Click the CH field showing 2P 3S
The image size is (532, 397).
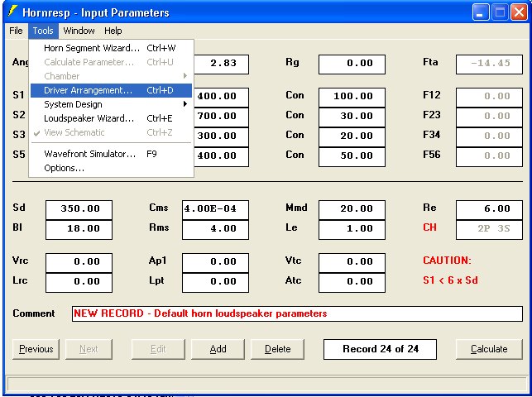489,230
